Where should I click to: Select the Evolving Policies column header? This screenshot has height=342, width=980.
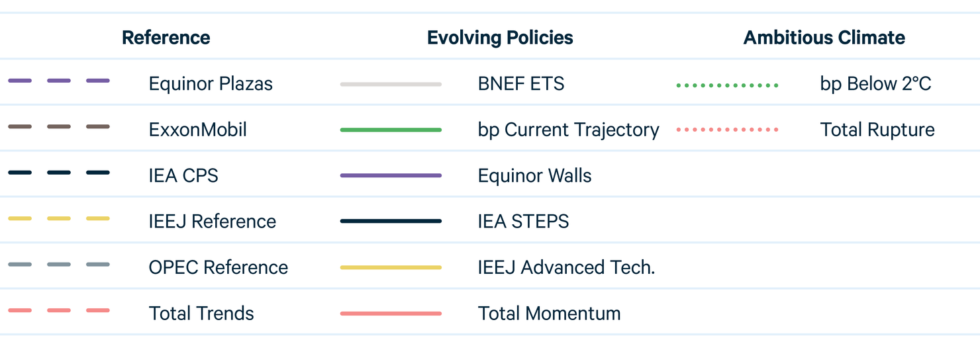click(x=500, y=38)
